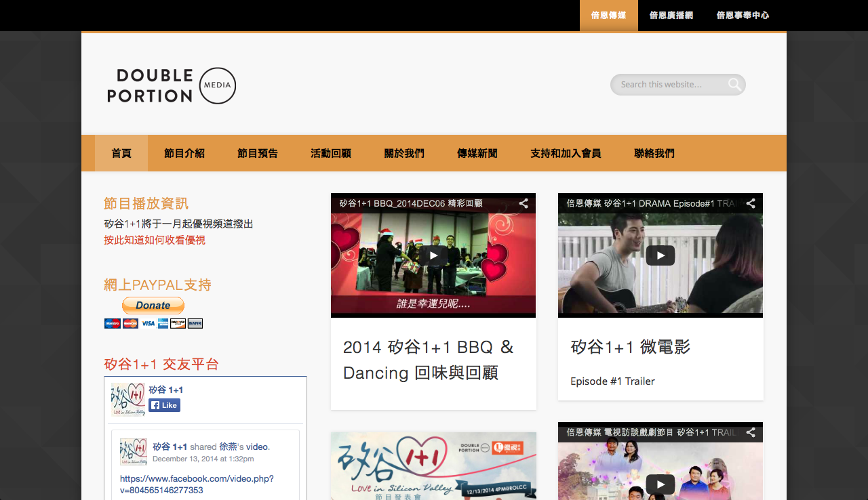This screenshot has height=500, width=868.
Task: Click the payment card logos under Donate
Action: point(153,323)
